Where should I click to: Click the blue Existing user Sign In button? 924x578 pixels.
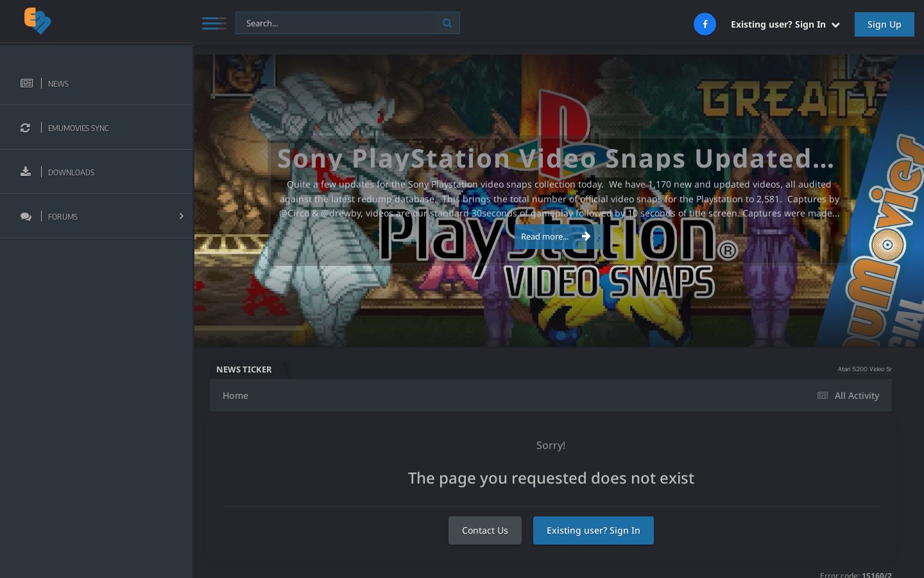[x=594, y=530]
